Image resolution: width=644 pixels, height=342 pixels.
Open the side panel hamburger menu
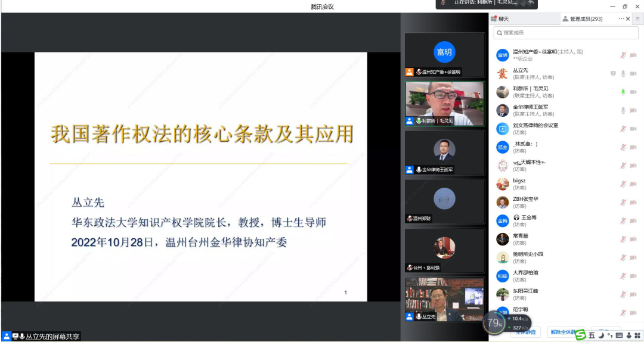click(637, 19)
